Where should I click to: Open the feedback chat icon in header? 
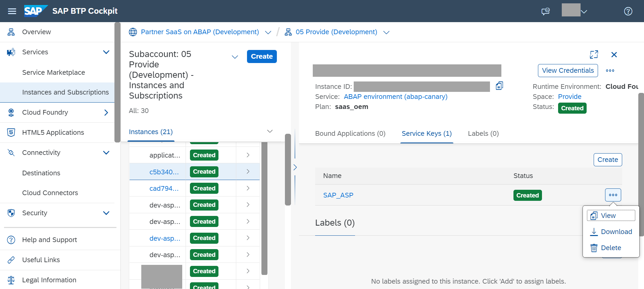coord(546,11)
